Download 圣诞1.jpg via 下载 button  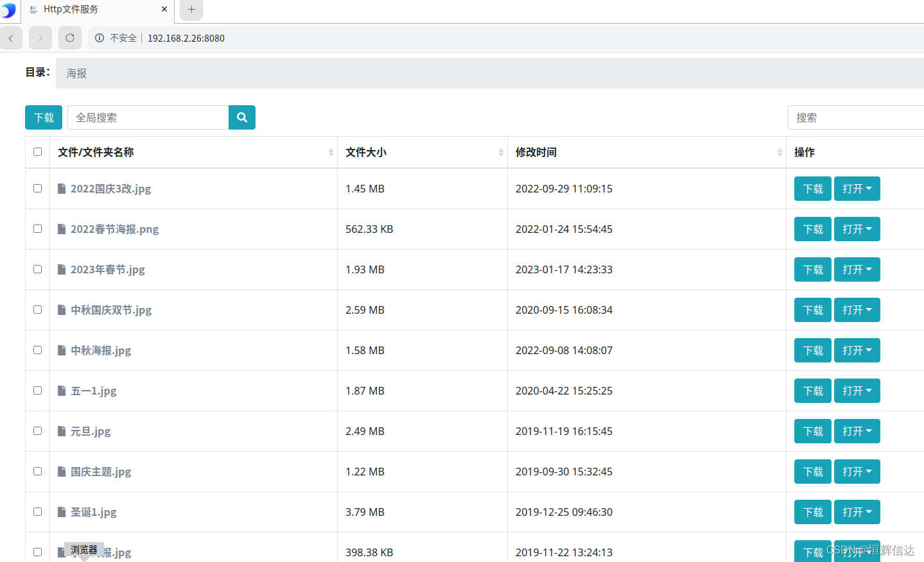(x=813, y=512)
